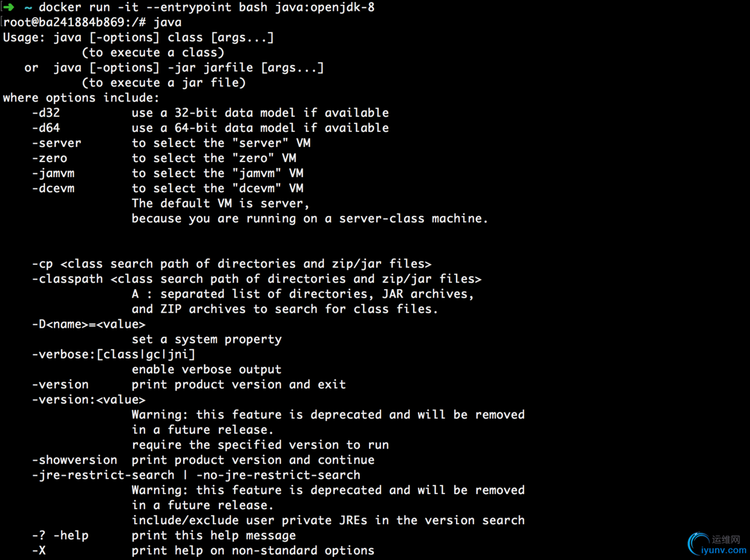This screenshot has width=750, height=560.
Task: Click the -server option line
Action: tap(171, 143)
